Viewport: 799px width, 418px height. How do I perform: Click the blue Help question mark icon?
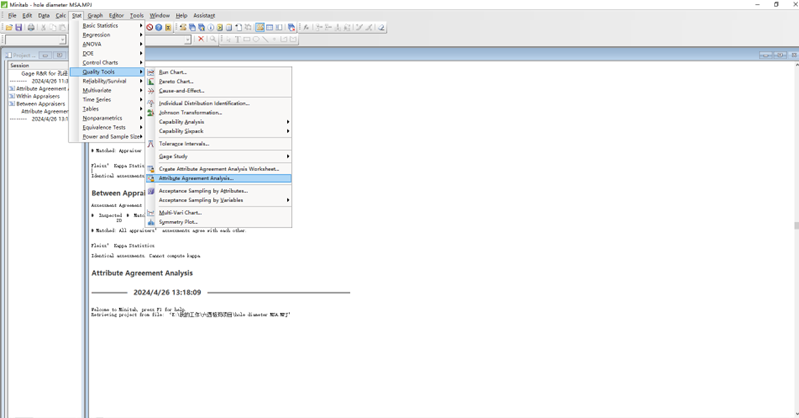pos(158,28)
